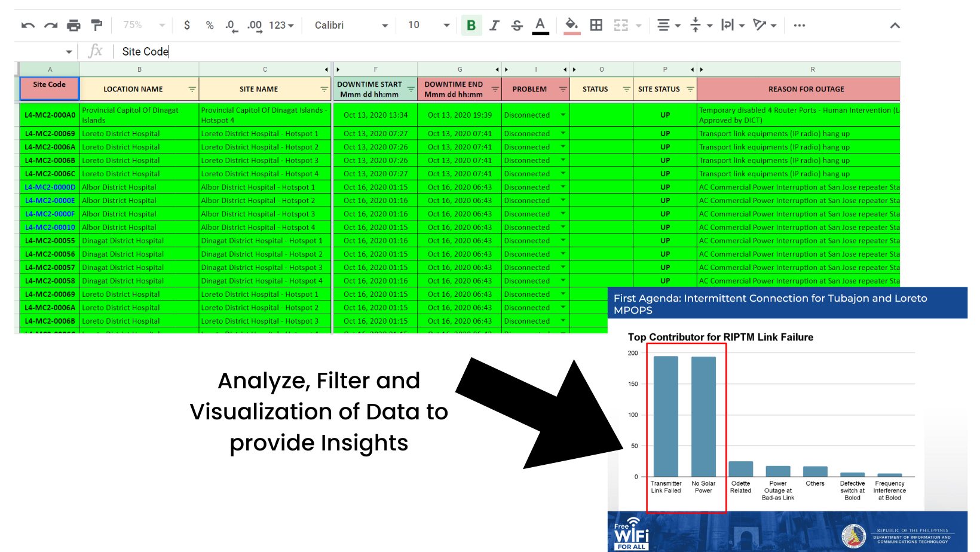Open the merge type dropdown arrow
The height and width of the screenshot is (552, 980).
tap(639, 25)
